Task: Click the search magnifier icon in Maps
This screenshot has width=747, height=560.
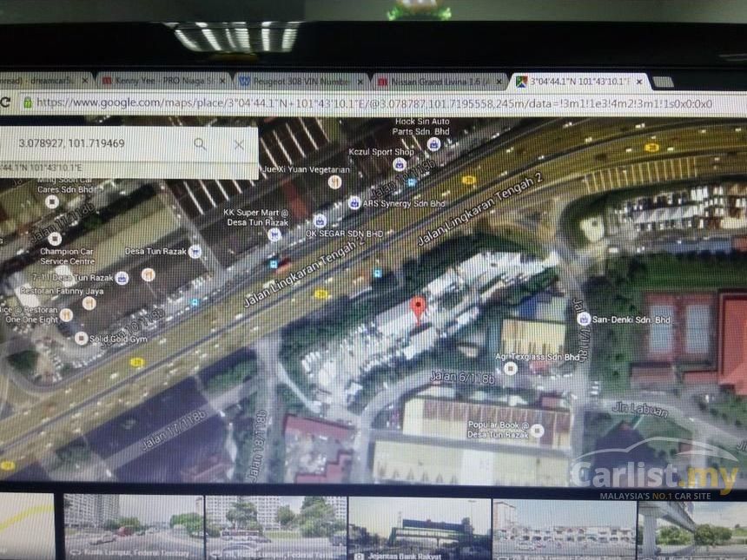Action: point(200,144)
